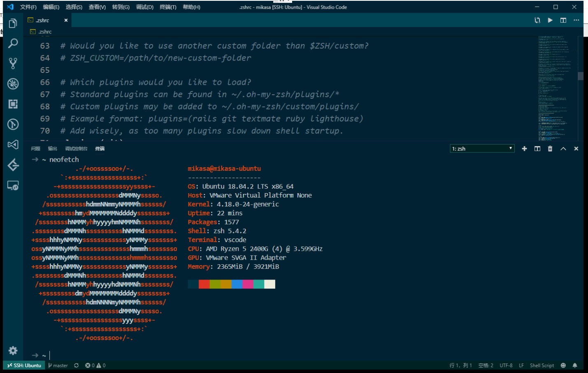Open the Source Control view
This screenshot has width=588, height=373.
[x=13, y=63]
